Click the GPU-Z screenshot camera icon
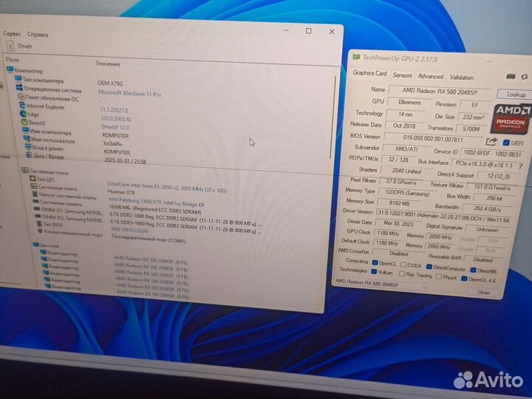Viewport: 532px width, 399px height. coord(511,76)
